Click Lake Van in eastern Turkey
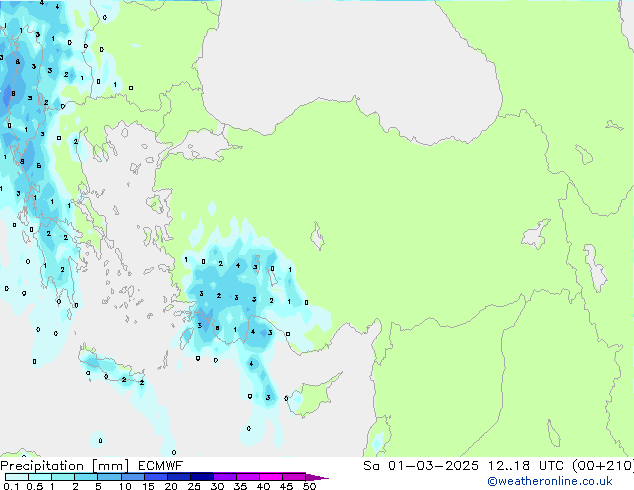Viewport: 634px width, 490px height. [x=536, y=234]
